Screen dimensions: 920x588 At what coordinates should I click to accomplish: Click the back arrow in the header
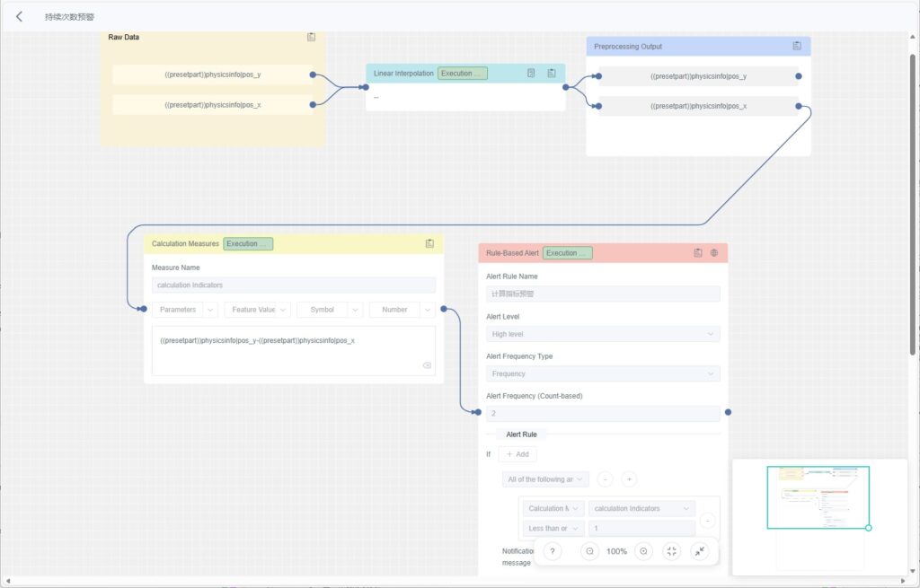(20, 16)
